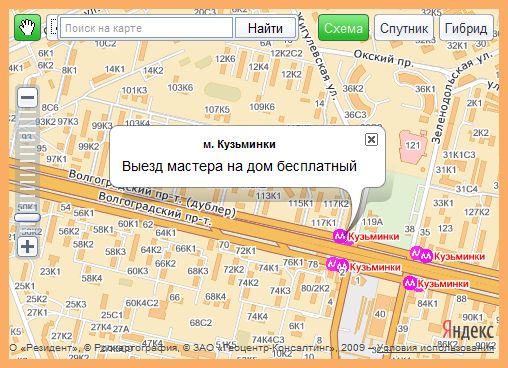
Task: Switch the map to Гибрид view
Action: click(x=466, y=28)
